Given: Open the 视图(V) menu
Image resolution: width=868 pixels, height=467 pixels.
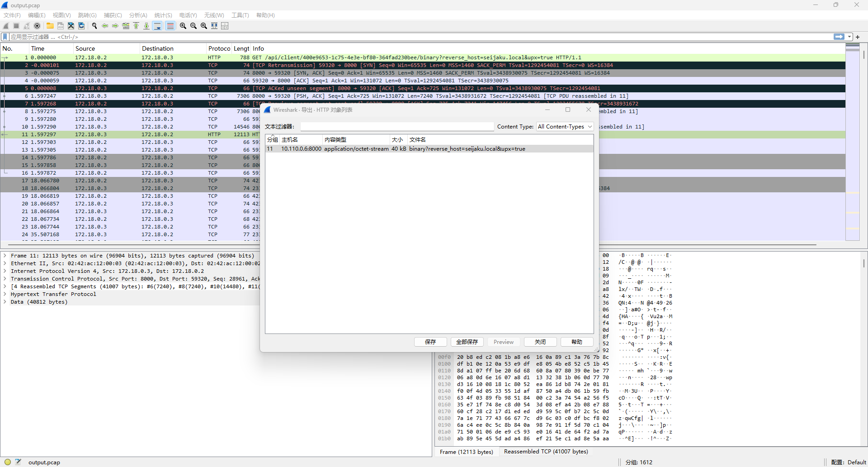Looking at the screenshot, I should 62,15.
